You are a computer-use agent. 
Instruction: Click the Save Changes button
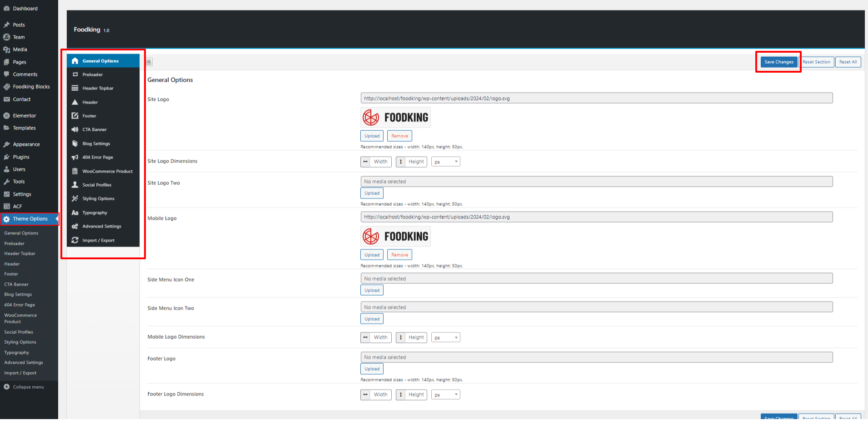[778, 62]
